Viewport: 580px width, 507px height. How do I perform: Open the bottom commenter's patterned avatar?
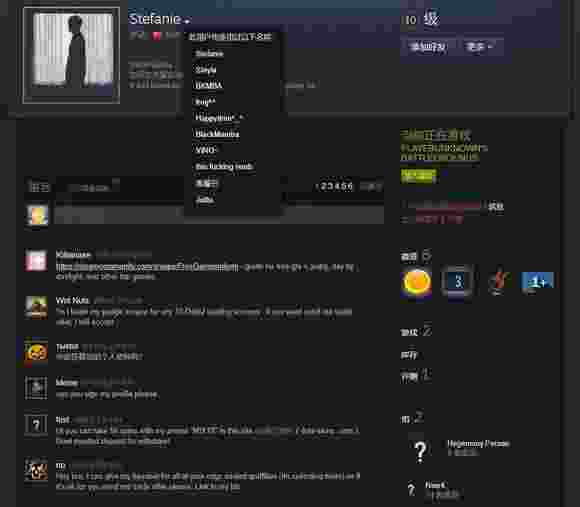(x=36, y=470)
